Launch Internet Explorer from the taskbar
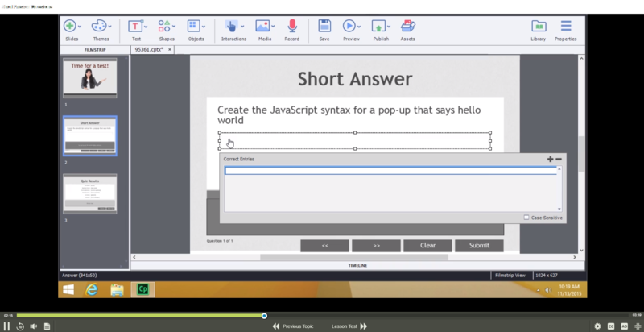The image size is (644, 332). click(x=92, y=289)
